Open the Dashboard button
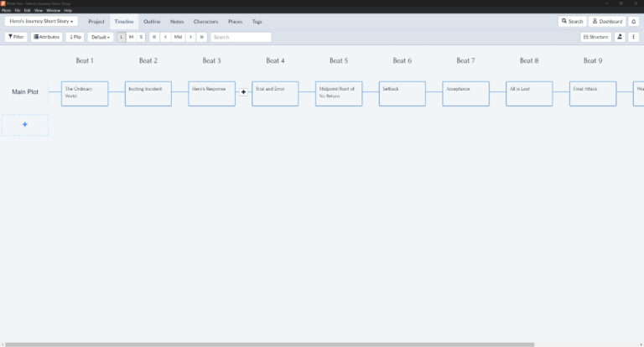644x347 pixels. pyautogui.click(x=607, y=21)
